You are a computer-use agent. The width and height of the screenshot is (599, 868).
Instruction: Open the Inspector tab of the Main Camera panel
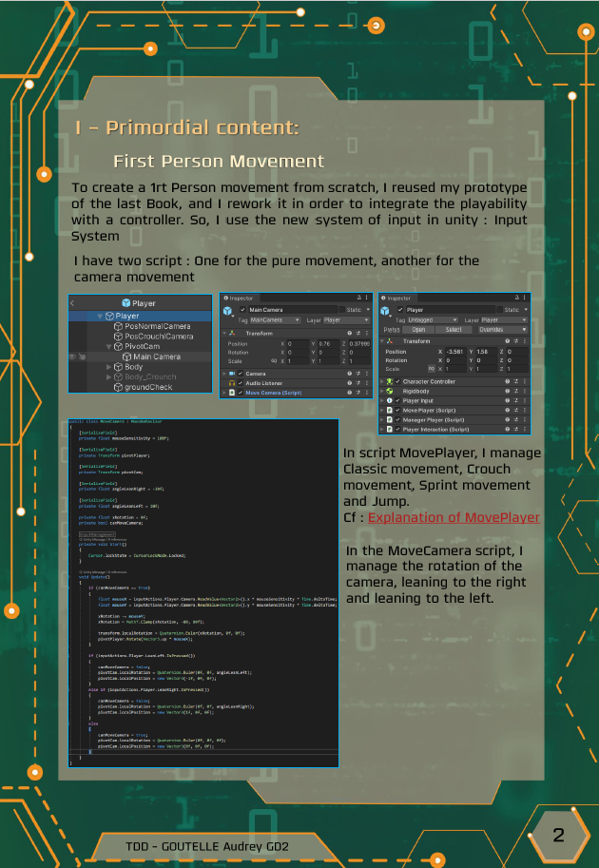(x=242, y=298)
